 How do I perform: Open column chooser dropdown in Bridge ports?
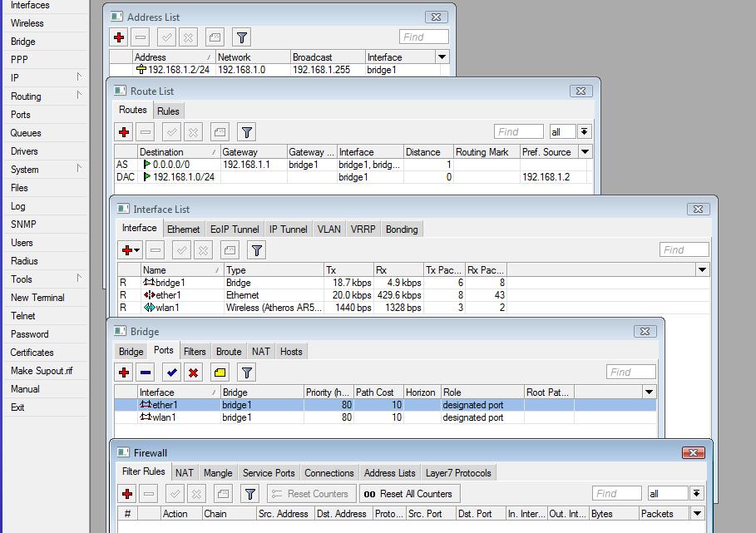tap(649, 392)
